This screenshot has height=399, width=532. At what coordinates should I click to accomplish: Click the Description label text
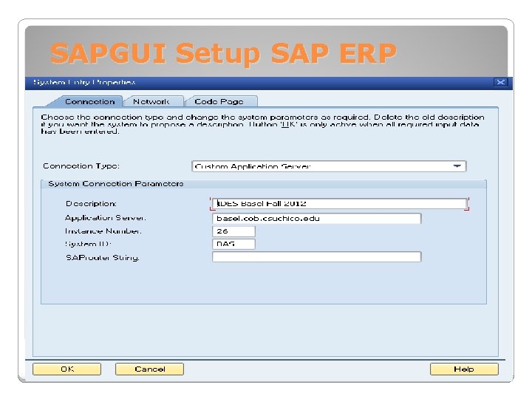click(91, 204)
